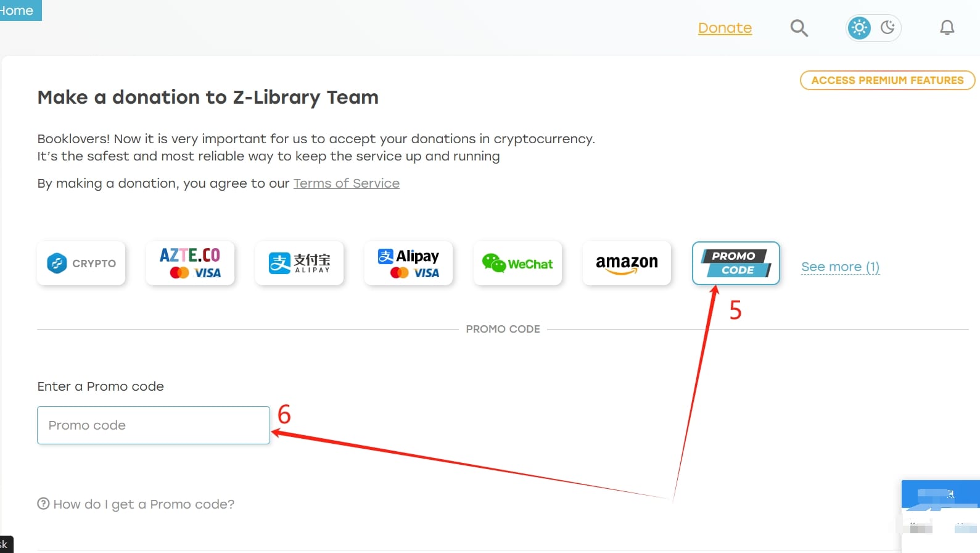Choose Amazon payment option
This screenshot has width=980, height=553.
(x=627, y=264)
